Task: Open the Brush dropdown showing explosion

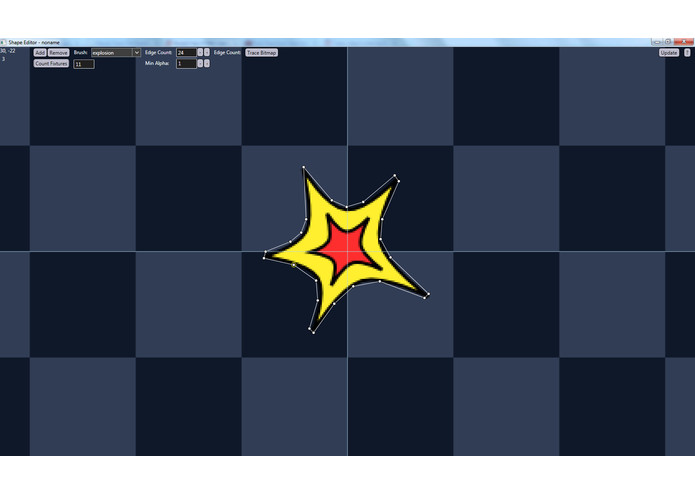Action: point(116,52)
